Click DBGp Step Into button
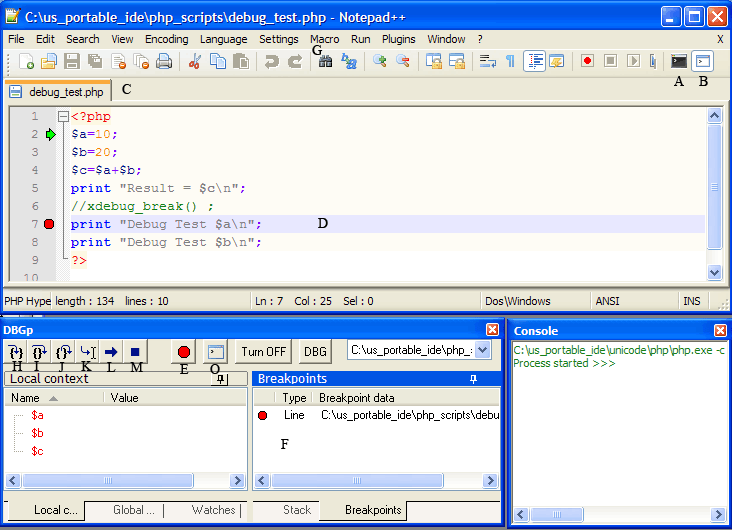732x530 pixels. point(16,352)
